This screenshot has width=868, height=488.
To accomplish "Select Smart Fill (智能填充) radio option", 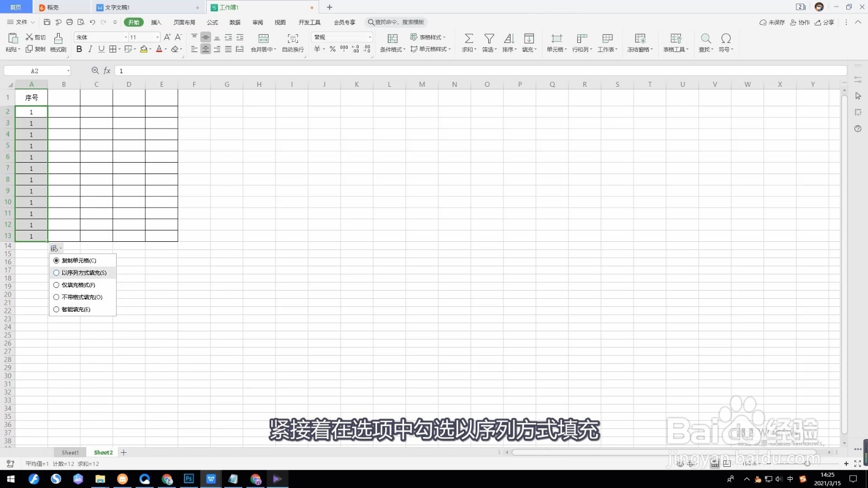I will pos(56,310).
